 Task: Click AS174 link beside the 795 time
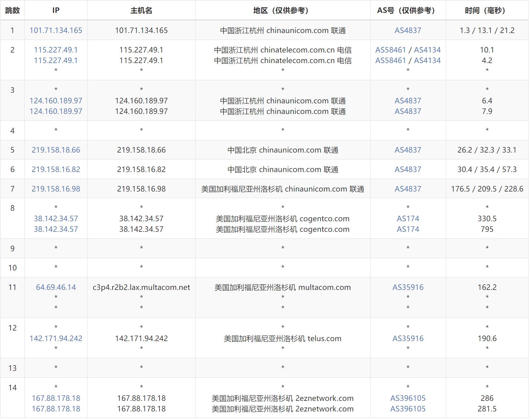(408, 229)
